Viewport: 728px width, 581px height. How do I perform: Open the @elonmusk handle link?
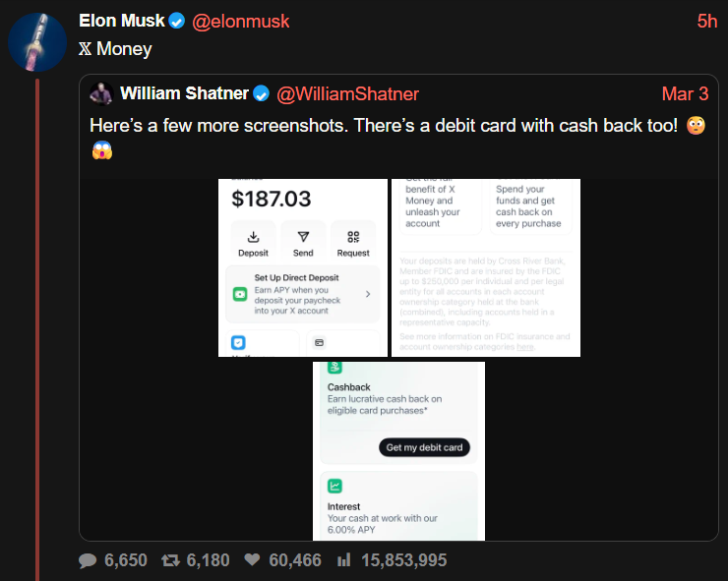239,22
